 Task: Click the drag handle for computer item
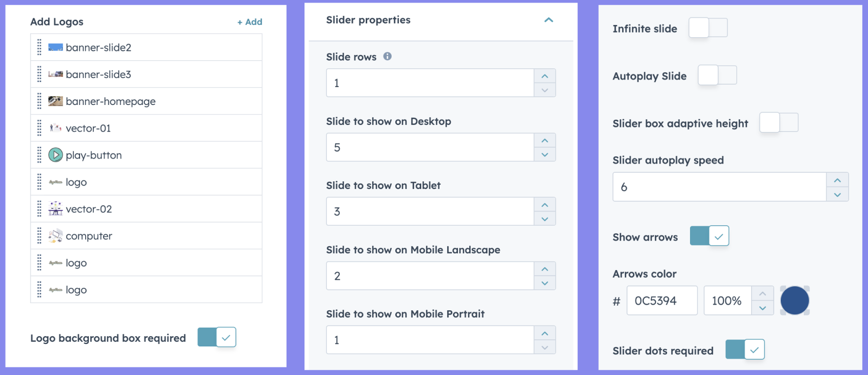coord(39,236)
